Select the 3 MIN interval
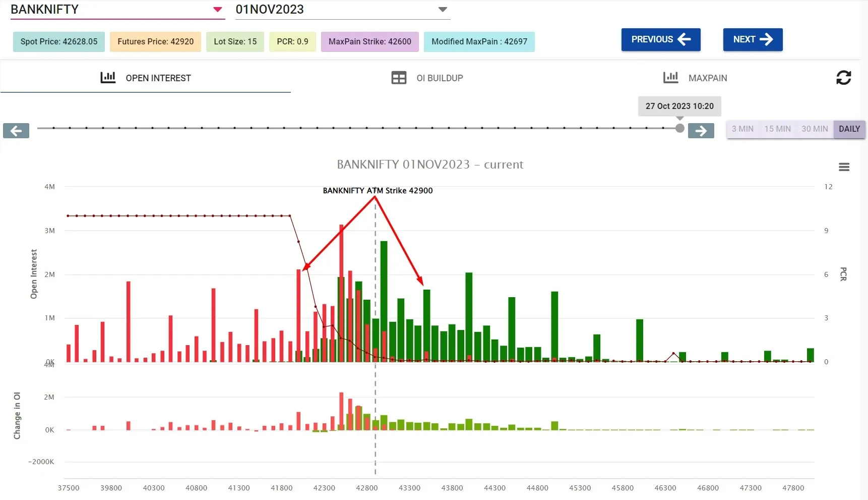 point(742,129)
